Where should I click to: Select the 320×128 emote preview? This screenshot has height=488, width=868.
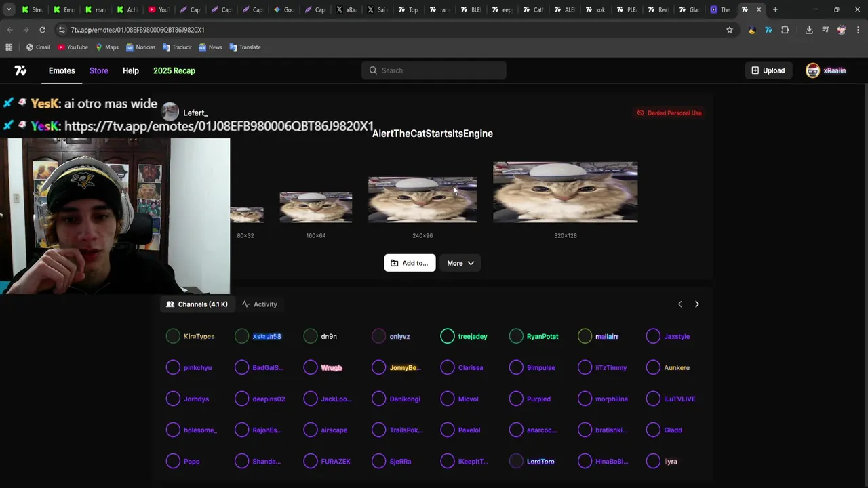565,192
